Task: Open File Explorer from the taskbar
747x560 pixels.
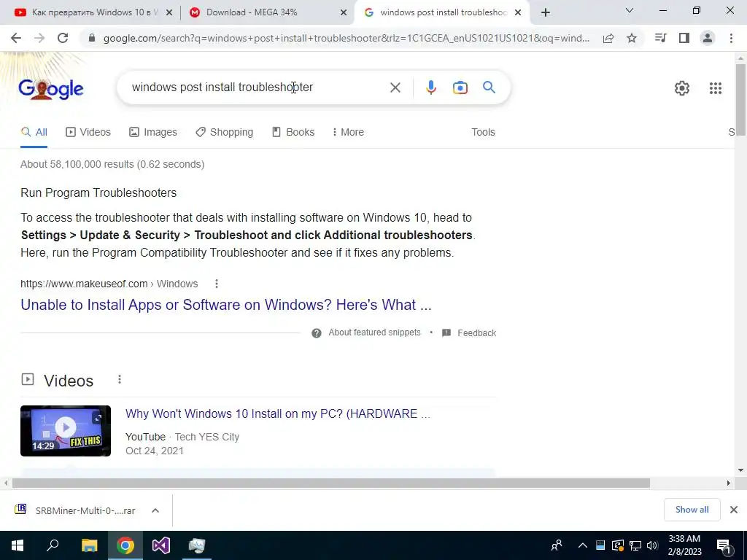Action: (89, 545)
